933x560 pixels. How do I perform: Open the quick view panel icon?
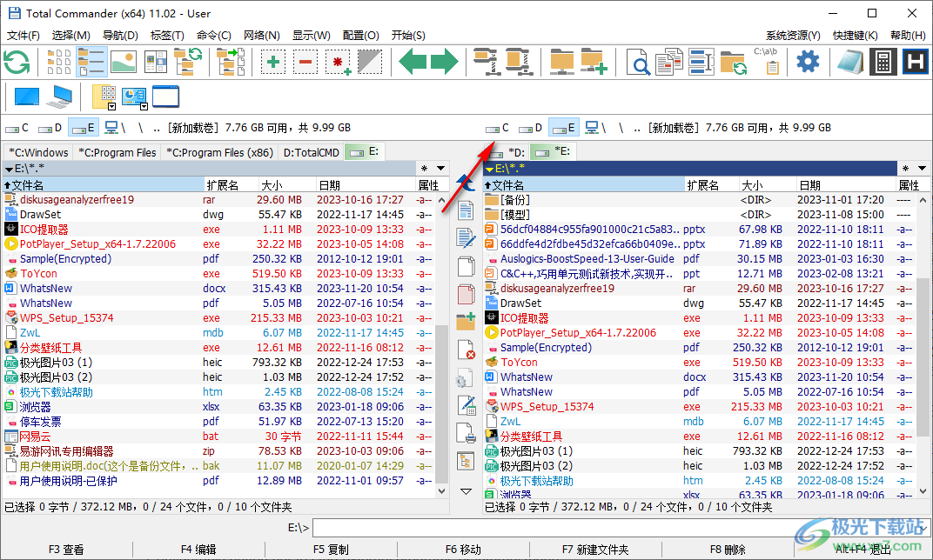click(155, 62)
